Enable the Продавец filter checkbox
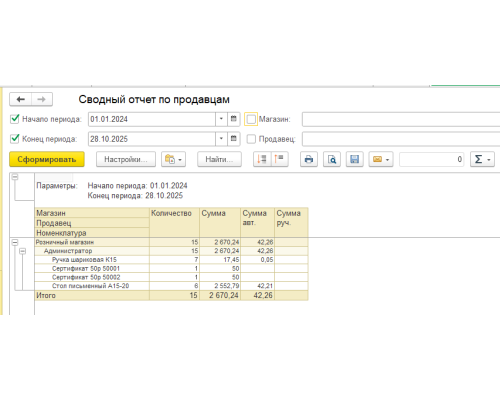Image resolution: width=500 pixels, height=400 pixels. point(251,139)
